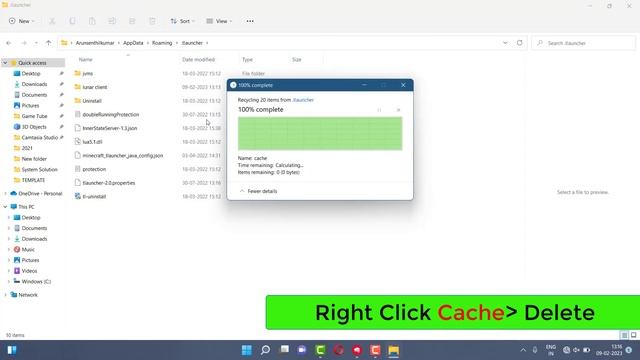Viewport: 640px width, 360px height.
Task: Open Documents under Quick access
Action: click(x=34, y=95)
